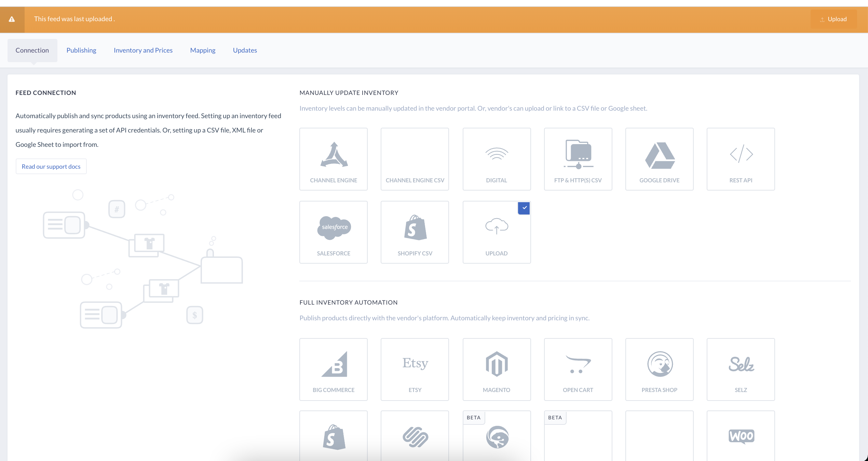Open the Connection tab
Image resolution: width=868 pixels, height=461 pixels.
pos(32,50)
